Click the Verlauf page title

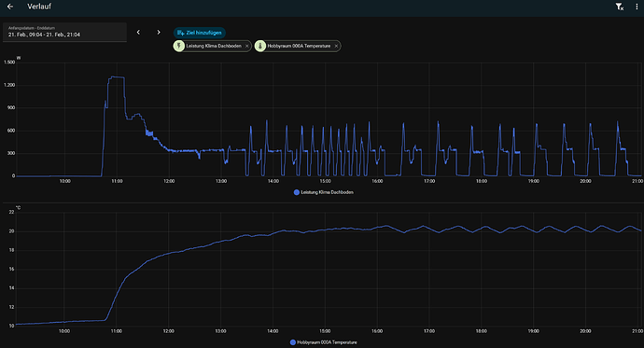click(39, 7)
